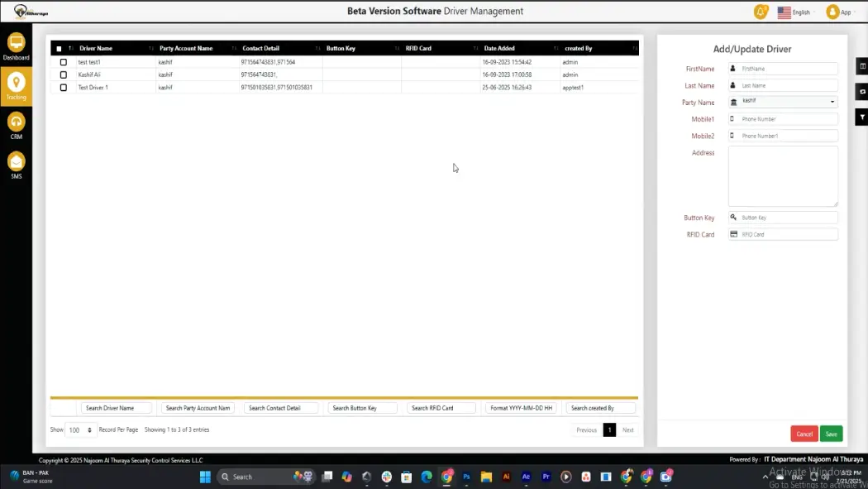
Task: Tick checkbox for driver test test1
Action: coord(63,62)
